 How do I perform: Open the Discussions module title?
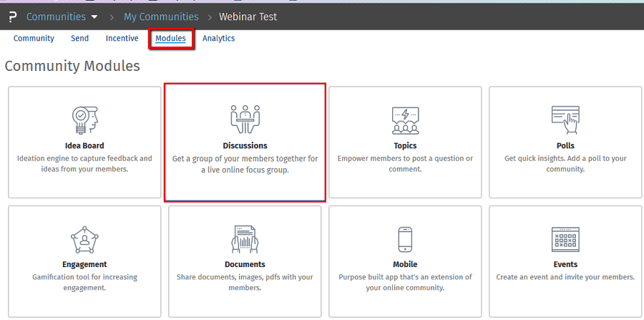245,146
